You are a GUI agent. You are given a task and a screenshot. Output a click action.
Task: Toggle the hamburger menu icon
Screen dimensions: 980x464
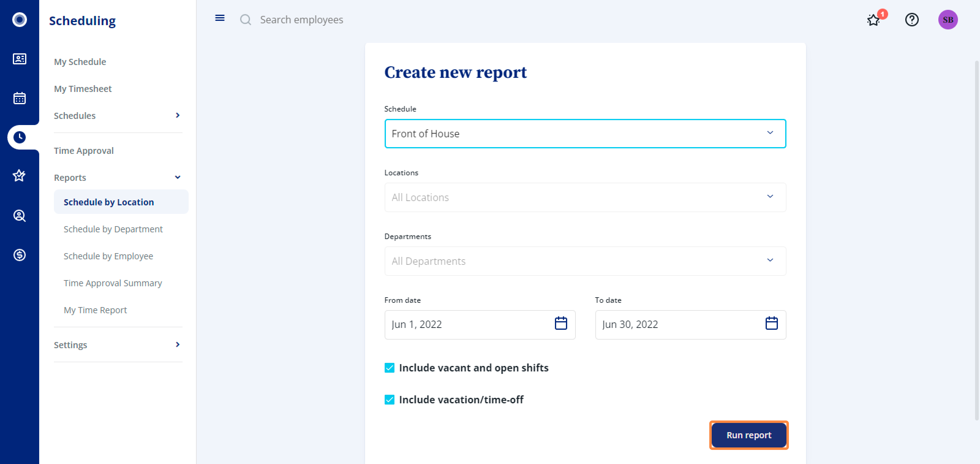click(x=220, y=18)
